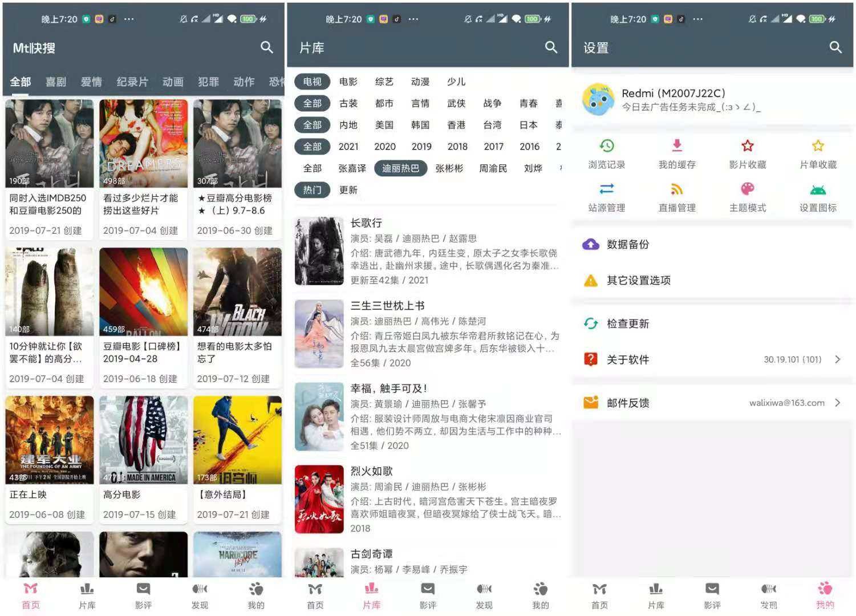Open 直播管理 feed icon

pos(677,189)
